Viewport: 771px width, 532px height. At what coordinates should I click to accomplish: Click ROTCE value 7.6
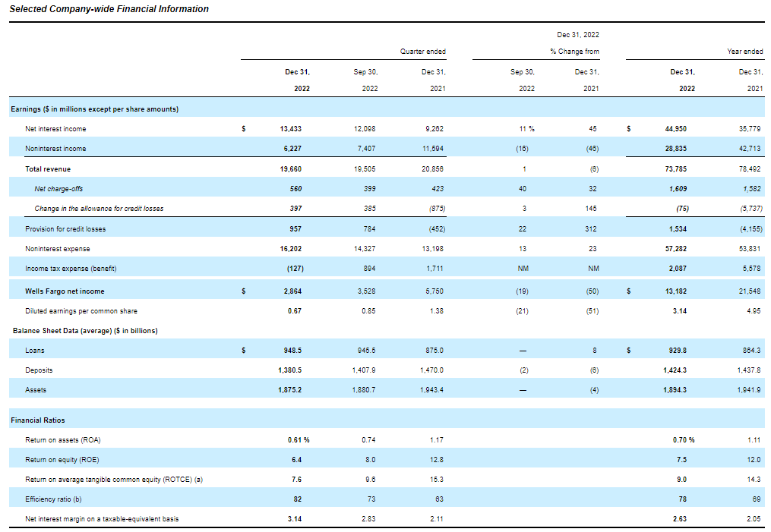pyautogui.click(x=296, y=479)
